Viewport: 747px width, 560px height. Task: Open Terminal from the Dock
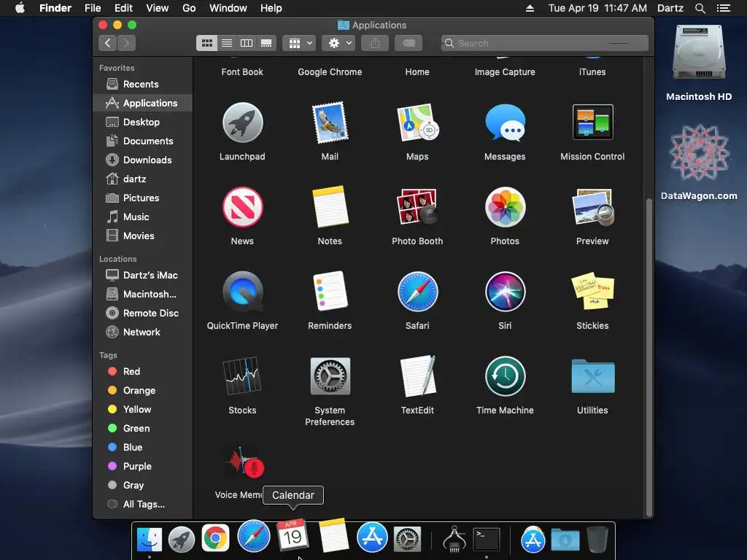point(486,539)
